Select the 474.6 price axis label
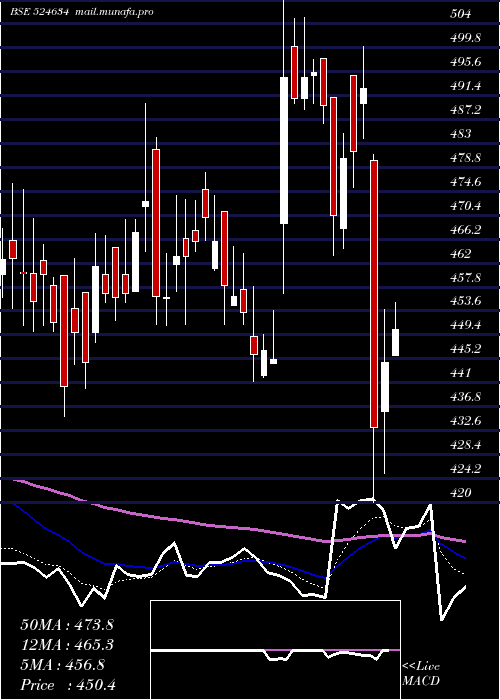The image size is (500, 700). pos(466,182)
